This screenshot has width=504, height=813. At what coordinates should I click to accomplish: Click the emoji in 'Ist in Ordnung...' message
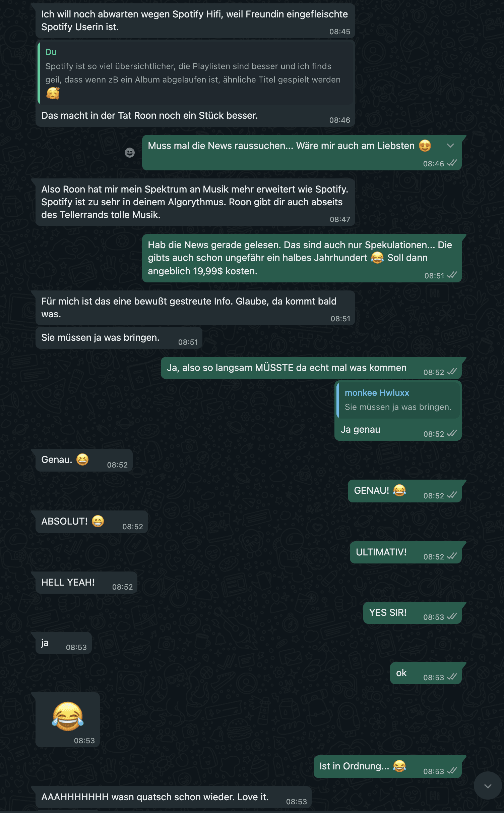399,766
